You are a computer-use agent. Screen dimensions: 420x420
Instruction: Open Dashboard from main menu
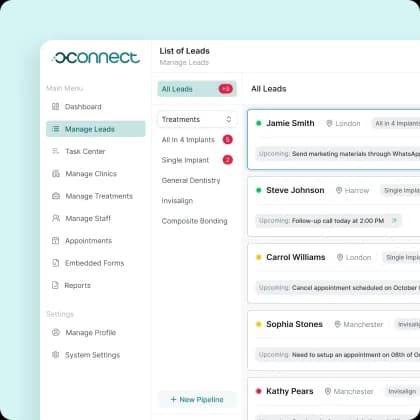(96, 107)
